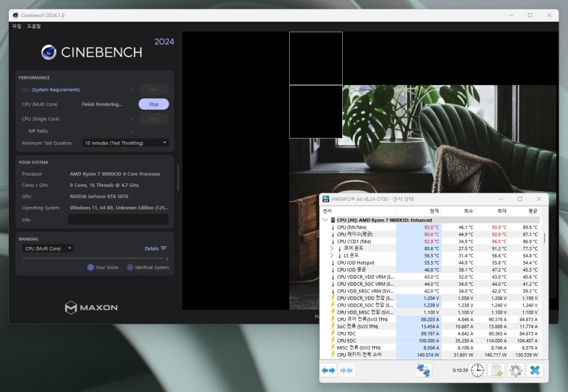Click the thermometer icon on CPU VDDCR_VDD VRM
Screen dimensions: 568x392
coord(333,277)
